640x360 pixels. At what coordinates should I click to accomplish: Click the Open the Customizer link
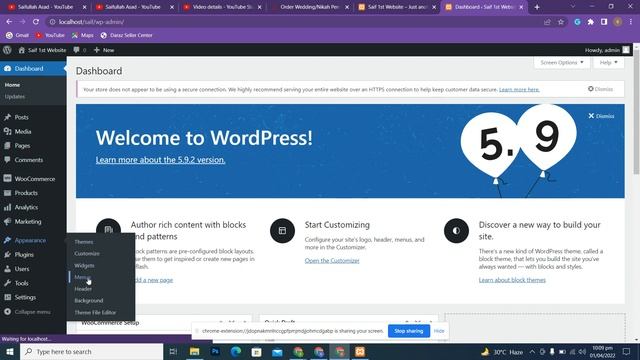coord(332,260)
